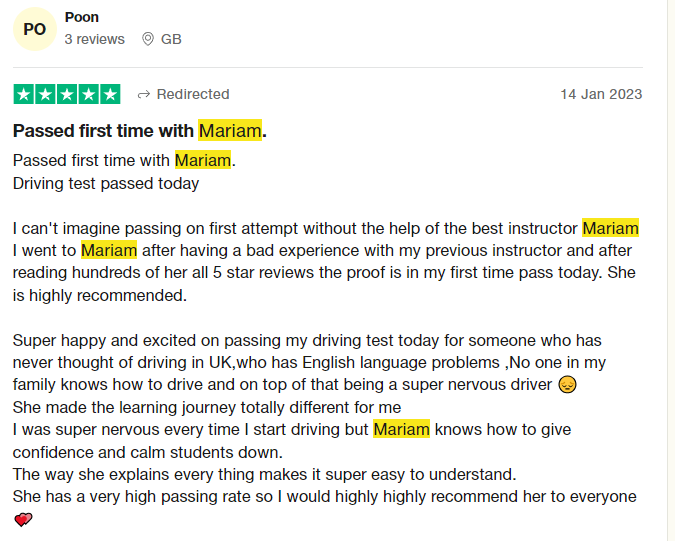The width and height of the screenshot is (675, 541).
Task: Click the GB country label
Action: 171,39
